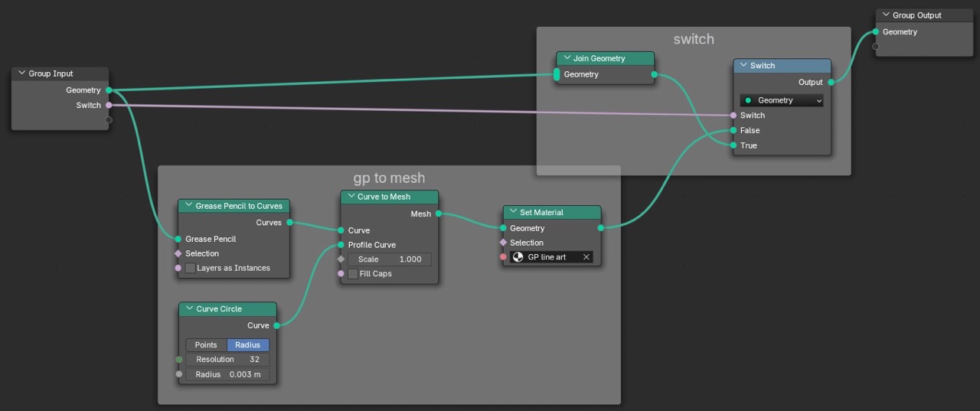Click Group Input Geometry output socket

coord(109,90)
